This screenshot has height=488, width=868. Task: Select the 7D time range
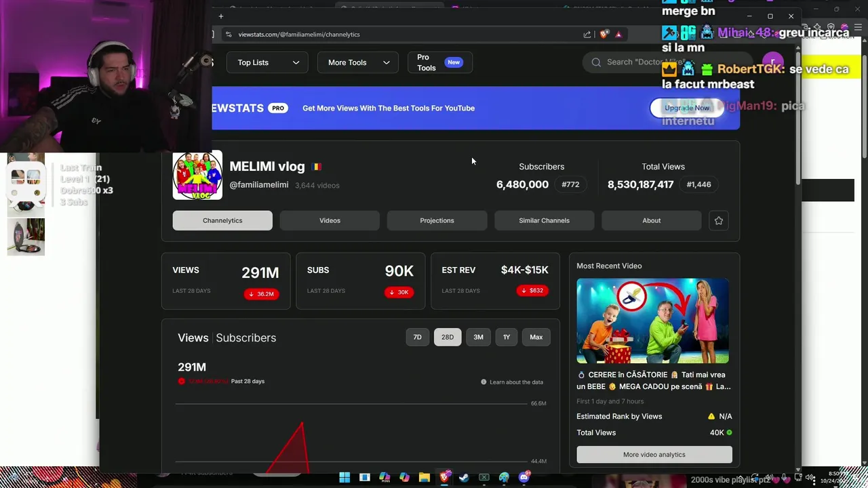(x=418, y=337)
